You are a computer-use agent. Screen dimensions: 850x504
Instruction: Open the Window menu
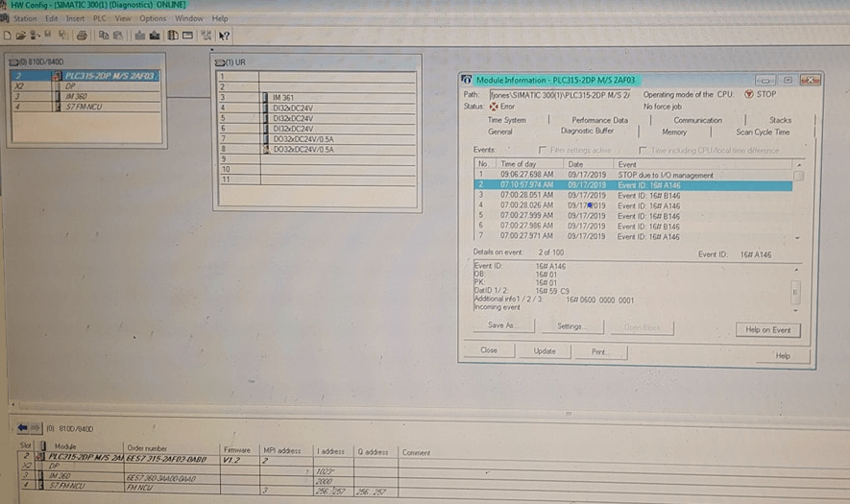pos(188,18)
